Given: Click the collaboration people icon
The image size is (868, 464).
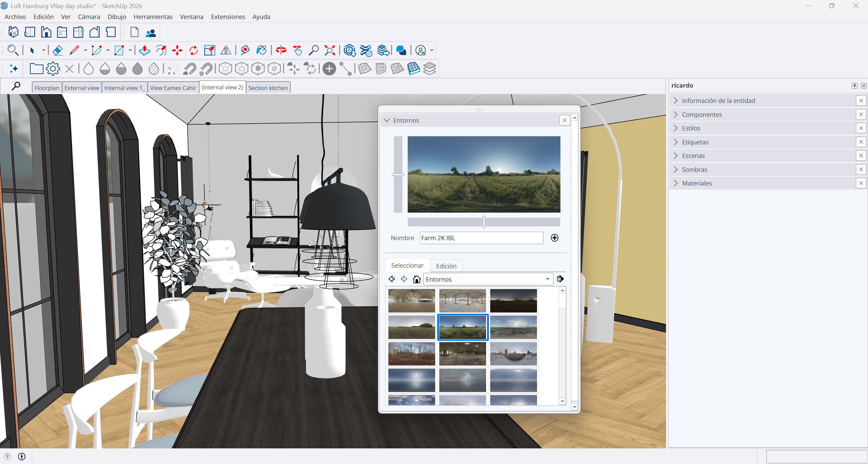Looking at the screenshot, I should tap(151, 33).
